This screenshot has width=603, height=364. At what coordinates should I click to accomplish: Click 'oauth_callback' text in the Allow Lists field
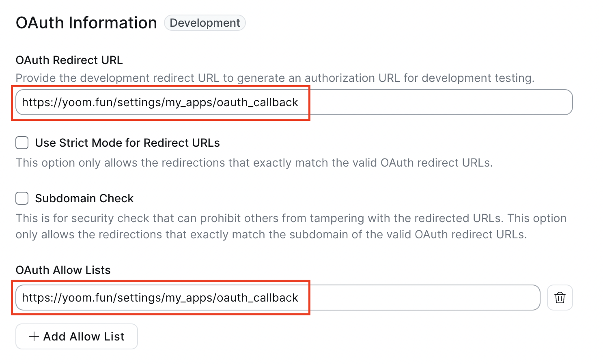tap(257, 298)
